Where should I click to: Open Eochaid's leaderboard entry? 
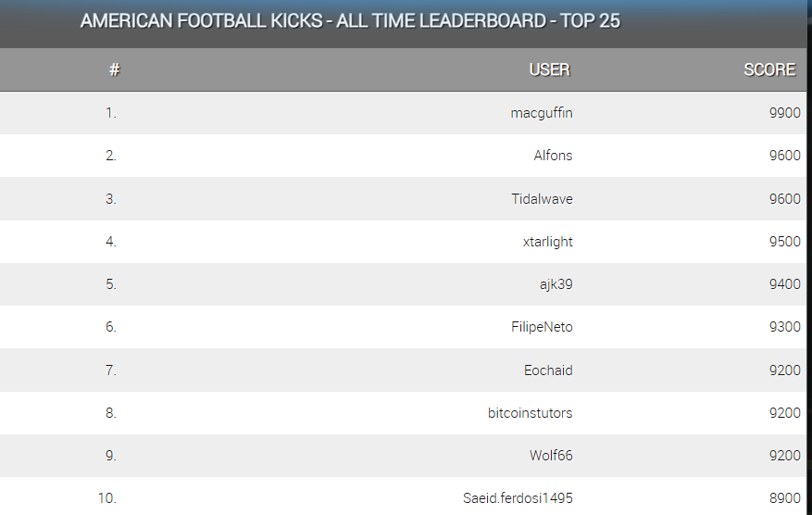click(x=548, y=371)
